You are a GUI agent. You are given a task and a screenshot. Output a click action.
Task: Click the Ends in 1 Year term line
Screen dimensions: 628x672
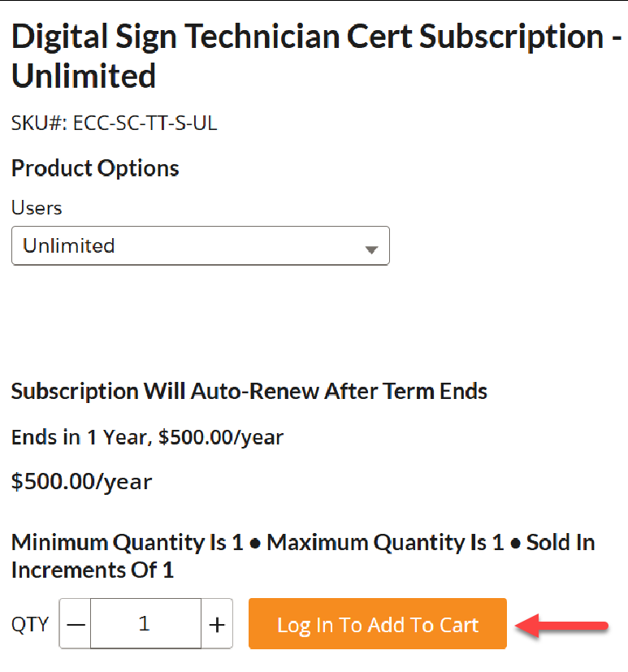click(x=147, y=437)
